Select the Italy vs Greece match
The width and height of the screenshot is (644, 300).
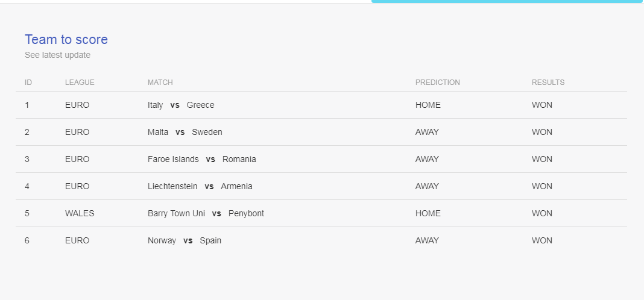coord(181,105)
